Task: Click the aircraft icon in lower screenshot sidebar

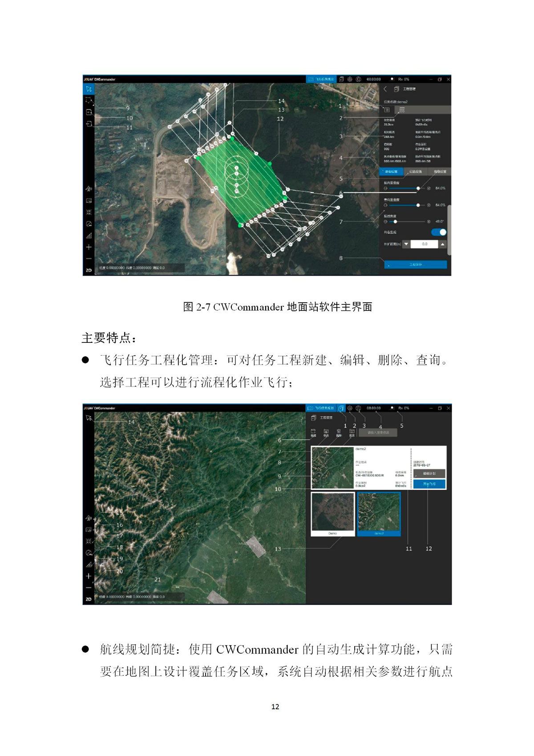Action: 89,518
